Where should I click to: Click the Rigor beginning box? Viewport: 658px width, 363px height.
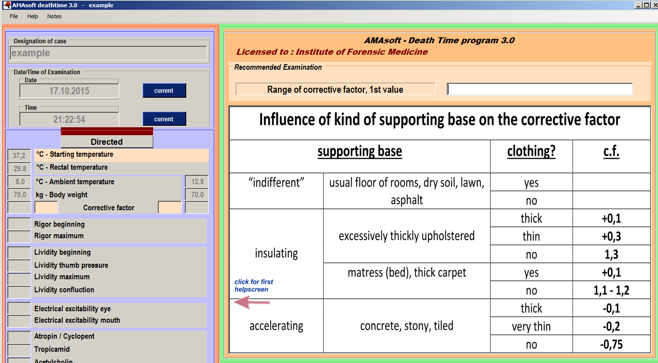point(19,224)
